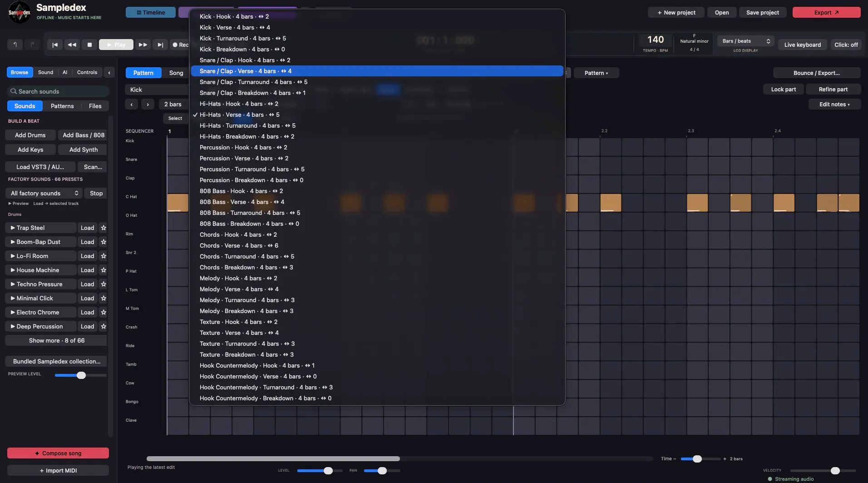Favorite the House Machine preset star

104,270
